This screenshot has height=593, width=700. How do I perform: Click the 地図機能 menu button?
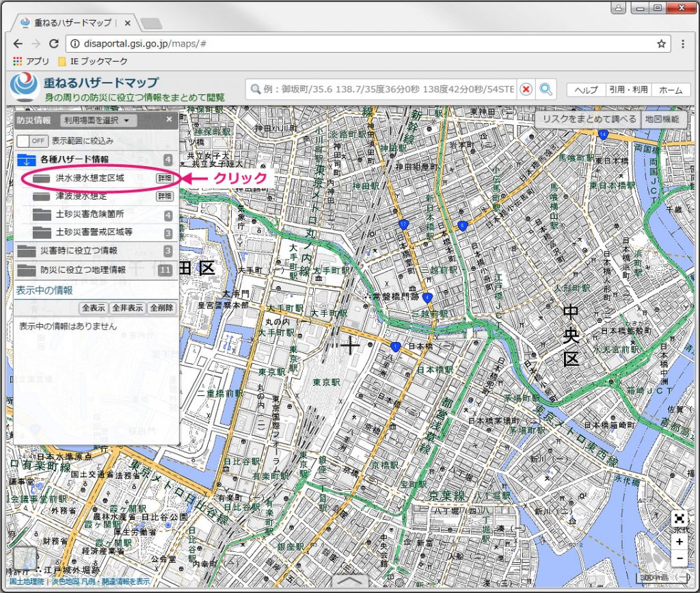click(662, 119)
